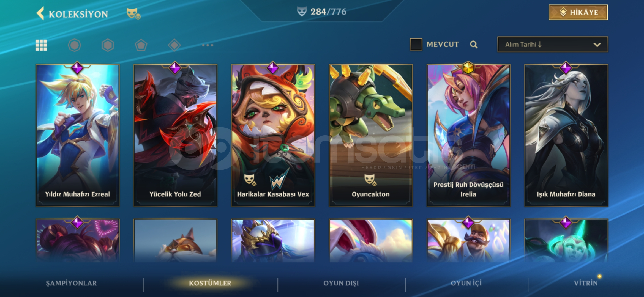Go back using the Koleksiyon arrow
Viewport: 644px width, 297px height.
40,13
